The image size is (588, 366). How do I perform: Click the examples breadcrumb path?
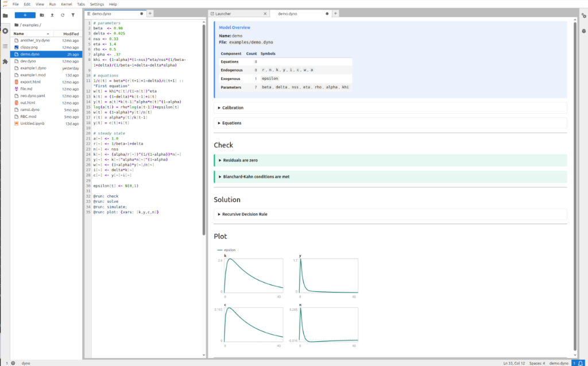click(30, 25)
